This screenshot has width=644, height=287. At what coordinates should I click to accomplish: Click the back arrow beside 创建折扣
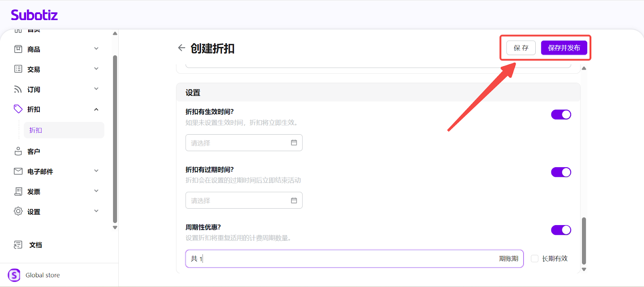click(182, 48)
